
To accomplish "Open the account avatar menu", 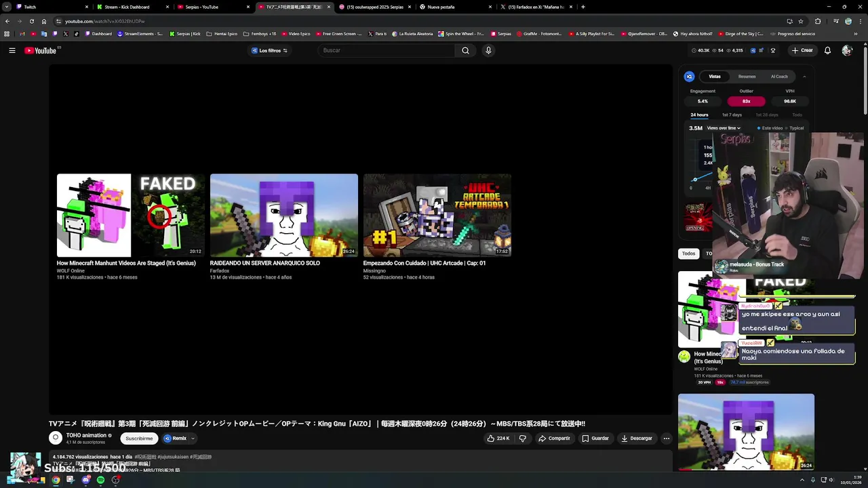I will click(846, 50).
